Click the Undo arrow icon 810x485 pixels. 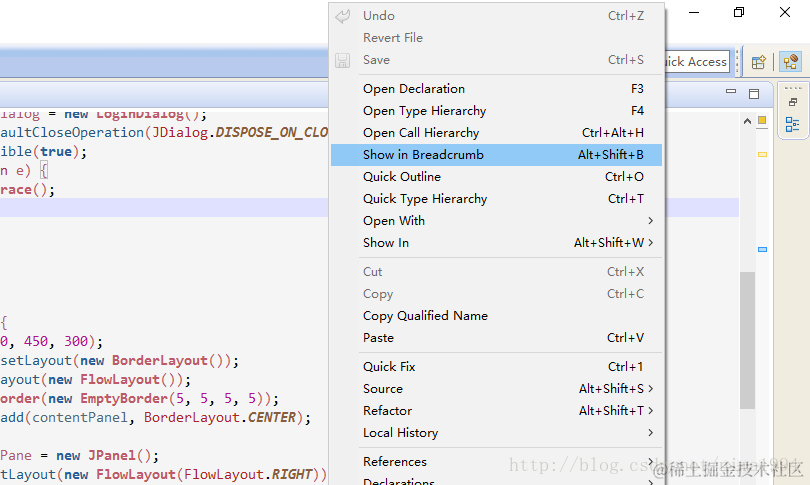[342, 16]
